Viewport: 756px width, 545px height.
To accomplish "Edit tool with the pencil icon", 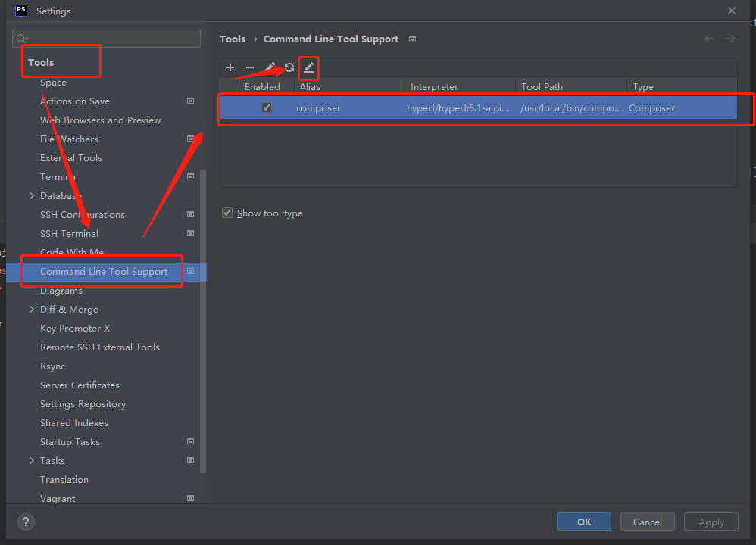I will click(270, 67).
